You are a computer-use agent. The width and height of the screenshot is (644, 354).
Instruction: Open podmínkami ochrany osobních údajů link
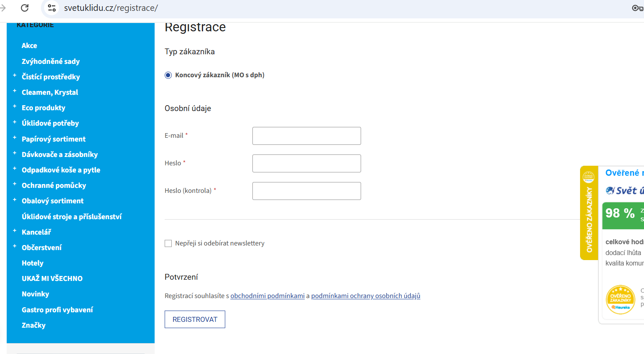366,296
